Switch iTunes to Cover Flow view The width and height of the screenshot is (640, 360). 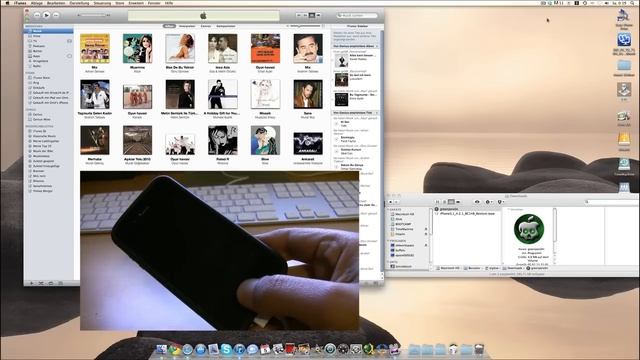point(318,15)
